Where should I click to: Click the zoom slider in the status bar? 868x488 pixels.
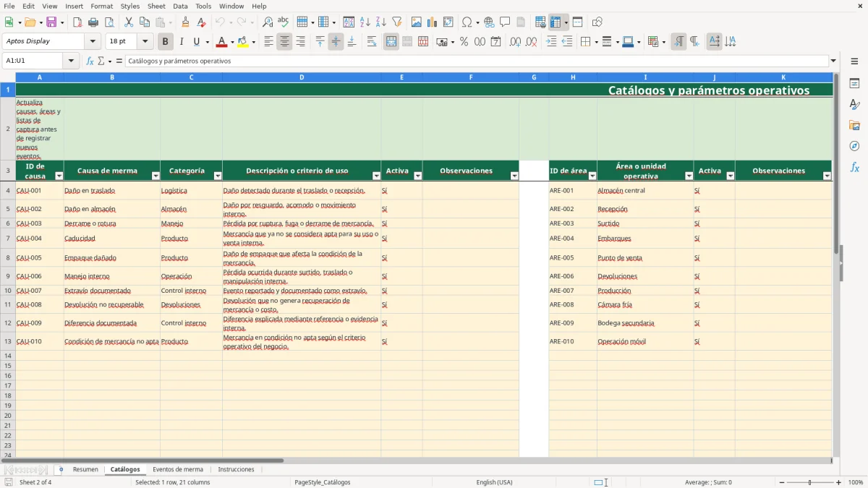(811, 482)
